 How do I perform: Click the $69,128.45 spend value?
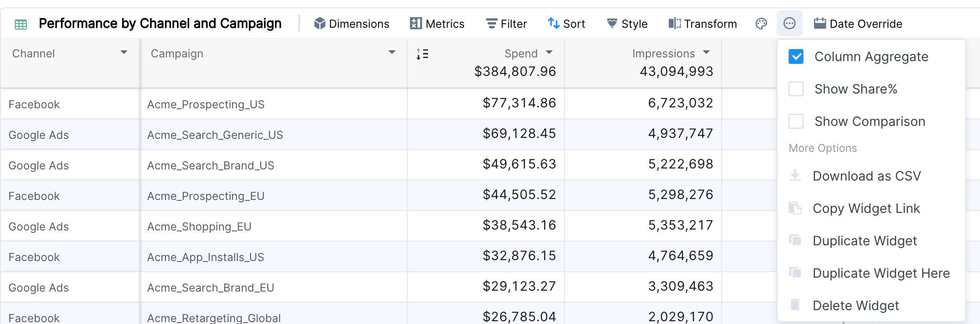click(x=519, y=133)
